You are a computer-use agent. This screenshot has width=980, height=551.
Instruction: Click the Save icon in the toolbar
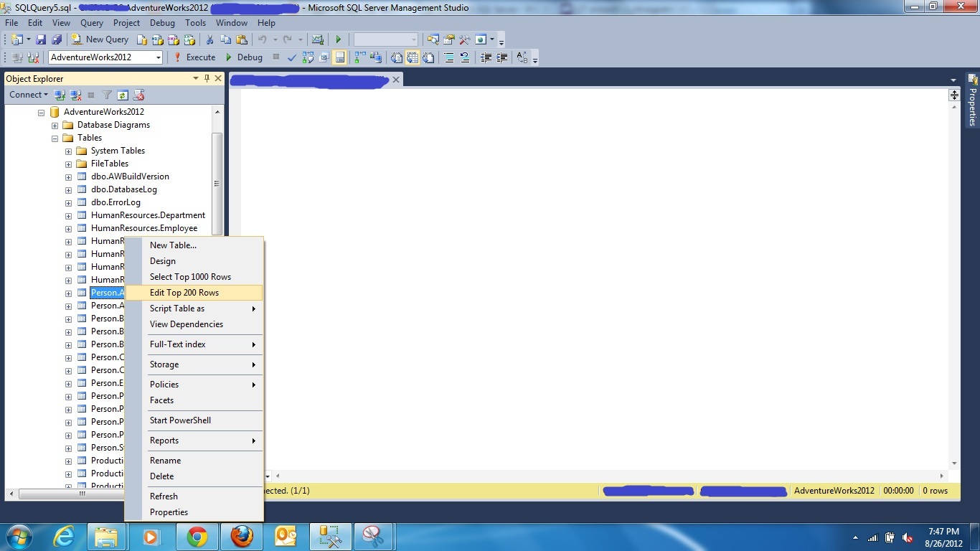[41, 39]
